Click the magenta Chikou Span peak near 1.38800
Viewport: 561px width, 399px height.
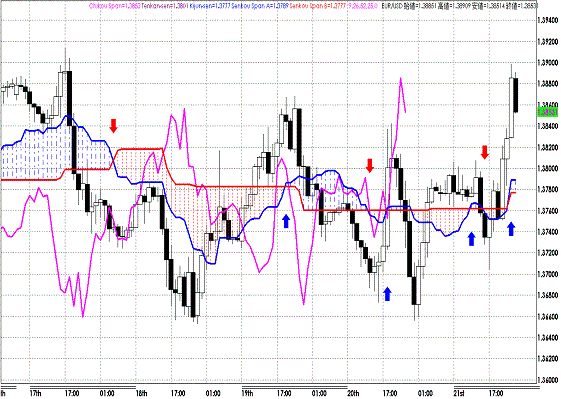click(x=401, y=79)
